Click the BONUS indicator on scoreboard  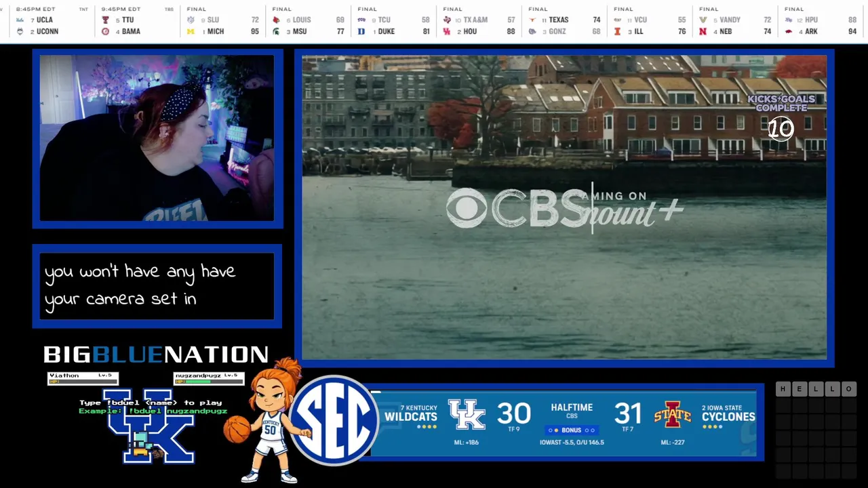[571, 430]
